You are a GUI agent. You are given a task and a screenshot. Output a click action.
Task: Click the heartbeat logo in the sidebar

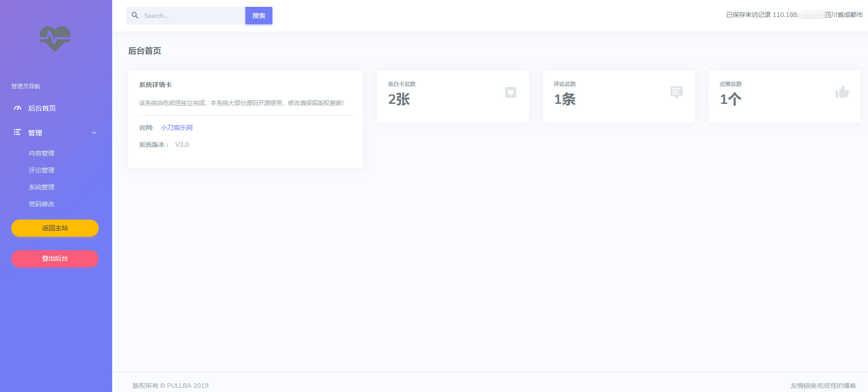(x=55, y=38)
